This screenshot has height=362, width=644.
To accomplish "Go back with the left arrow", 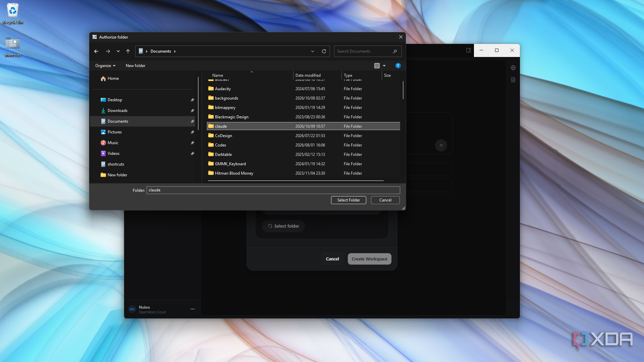I will [x=96, y=51].
